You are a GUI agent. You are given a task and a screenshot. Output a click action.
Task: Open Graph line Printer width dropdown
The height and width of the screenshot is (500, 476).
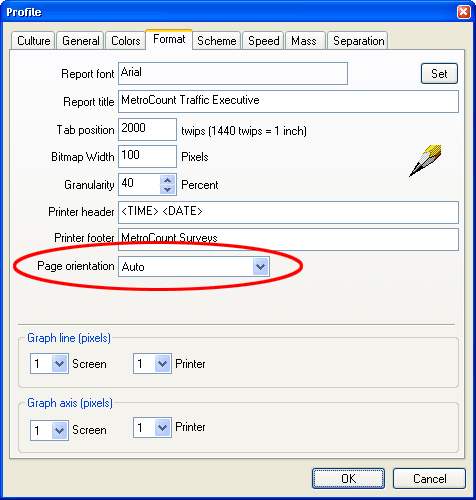(162, 363)
